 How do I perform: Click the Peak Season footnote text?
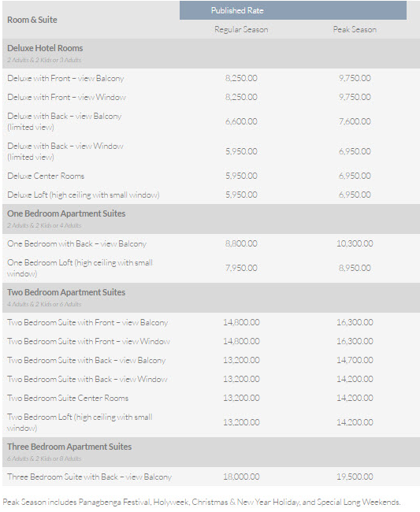coord(202,502)
